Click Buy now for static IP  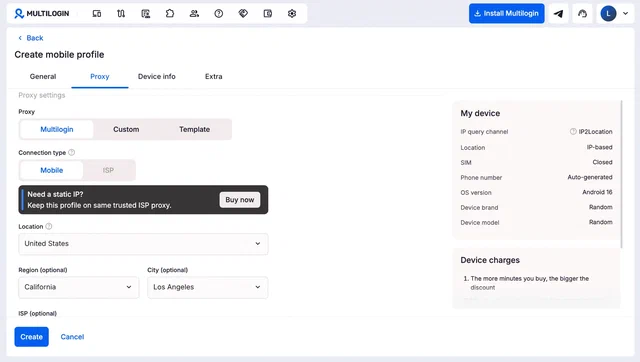240,200
